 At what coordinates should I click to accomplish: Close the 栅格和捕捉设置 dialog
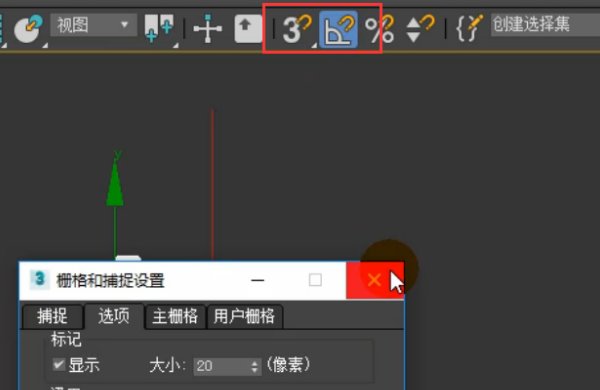(375, 281)
